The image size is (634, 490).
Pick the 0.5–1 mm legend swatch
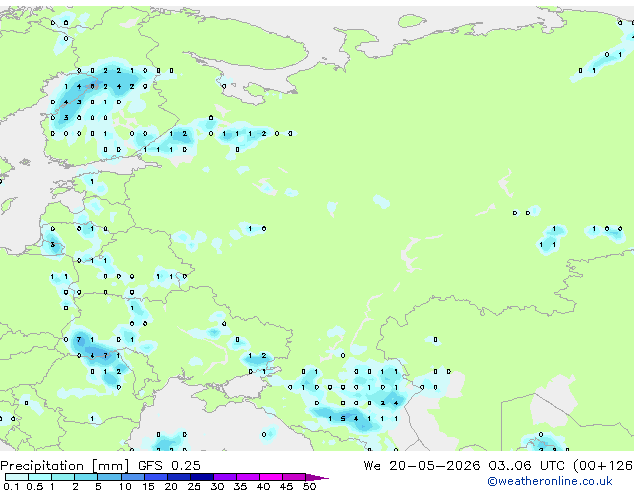[x=40, y=477]
